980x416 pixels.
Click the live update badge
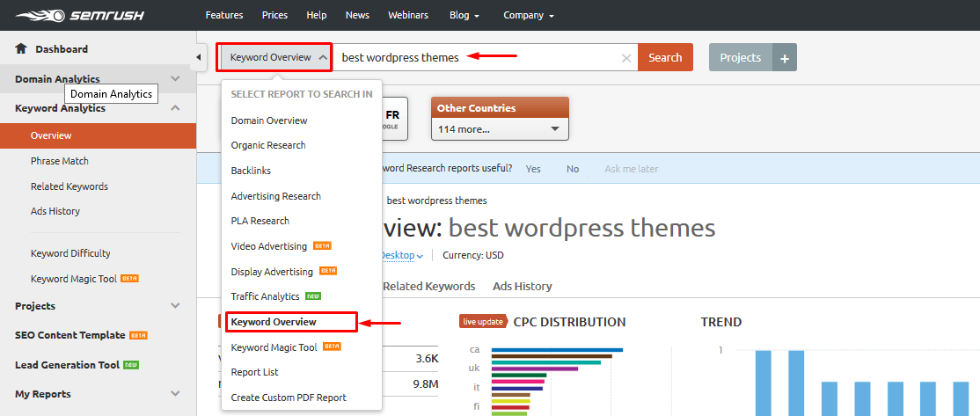482,322
